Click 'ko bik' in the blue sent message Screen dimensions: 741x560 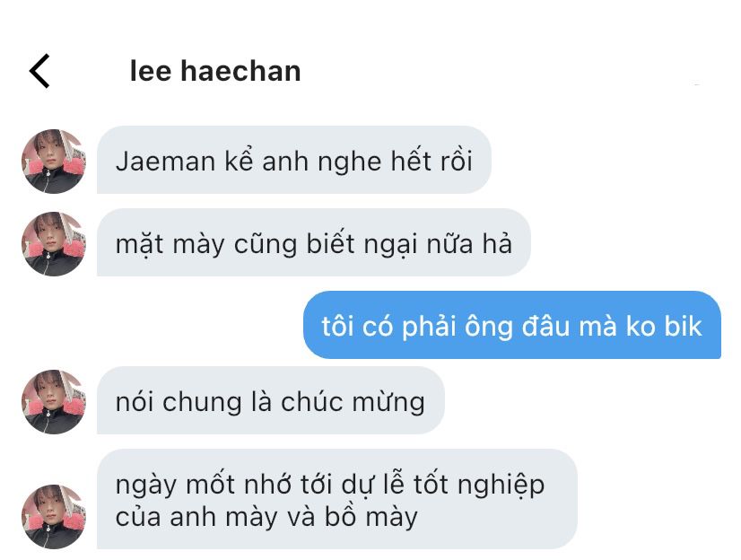(x=664, y=327)
